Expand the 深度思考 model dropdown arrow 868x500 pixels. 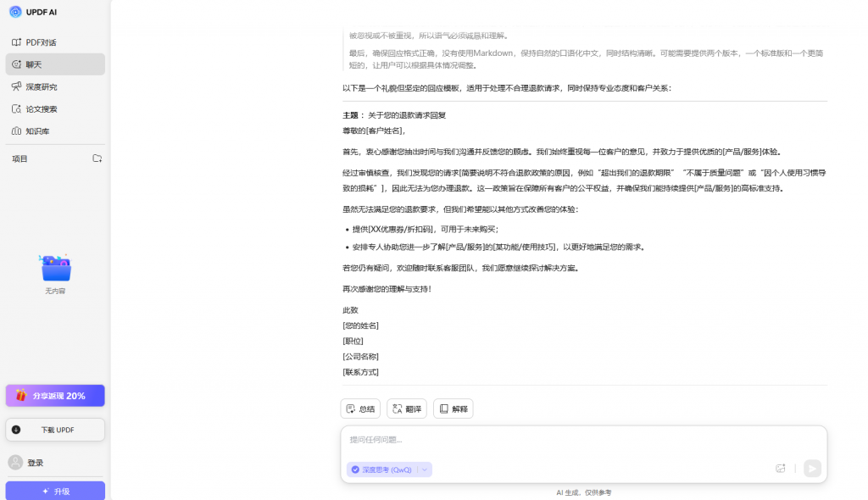(424, 469)
